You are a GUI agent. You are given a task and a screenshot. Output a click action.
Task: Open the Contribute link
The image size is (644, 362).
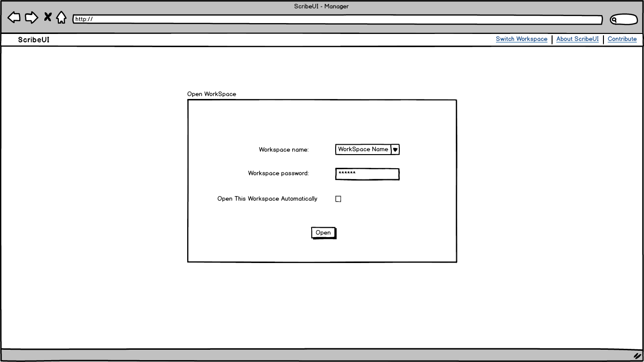(622, 39)
